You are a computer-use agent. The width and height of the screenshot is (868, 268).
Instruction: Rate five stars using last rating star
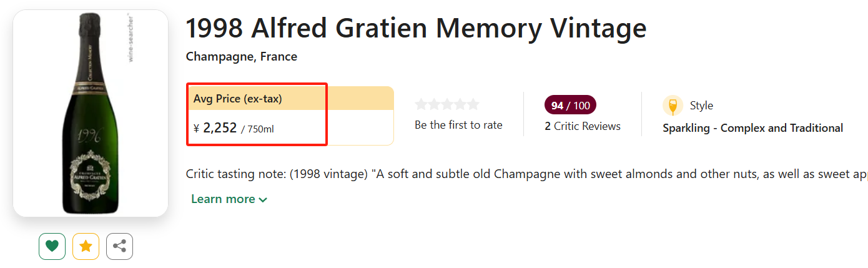click(x=473, y=104)
